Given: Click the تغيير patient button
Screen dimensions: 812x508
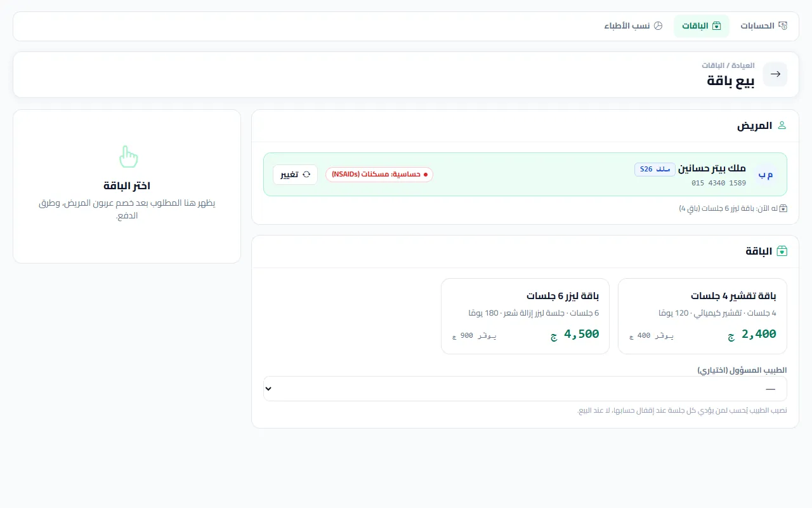Looking at the screenshot, I should pyautogui.click(x=295, y=175).
